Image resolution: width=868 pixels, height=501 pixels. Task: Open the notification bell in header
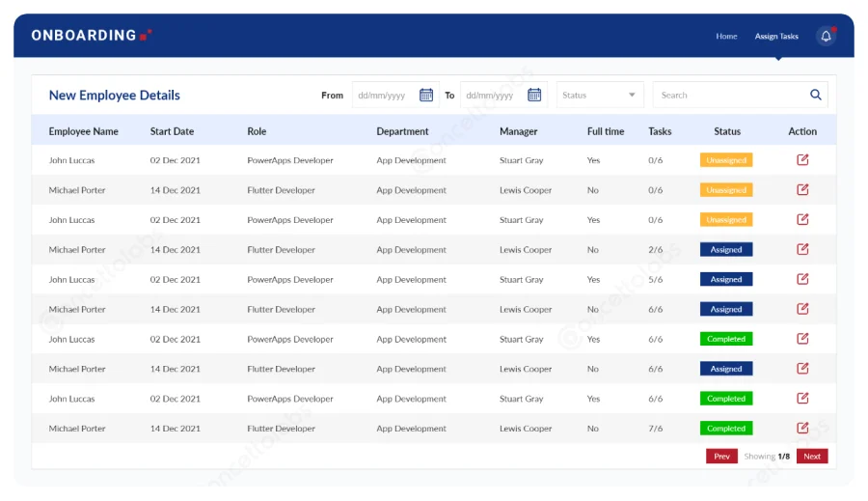[x=826, y=37]
